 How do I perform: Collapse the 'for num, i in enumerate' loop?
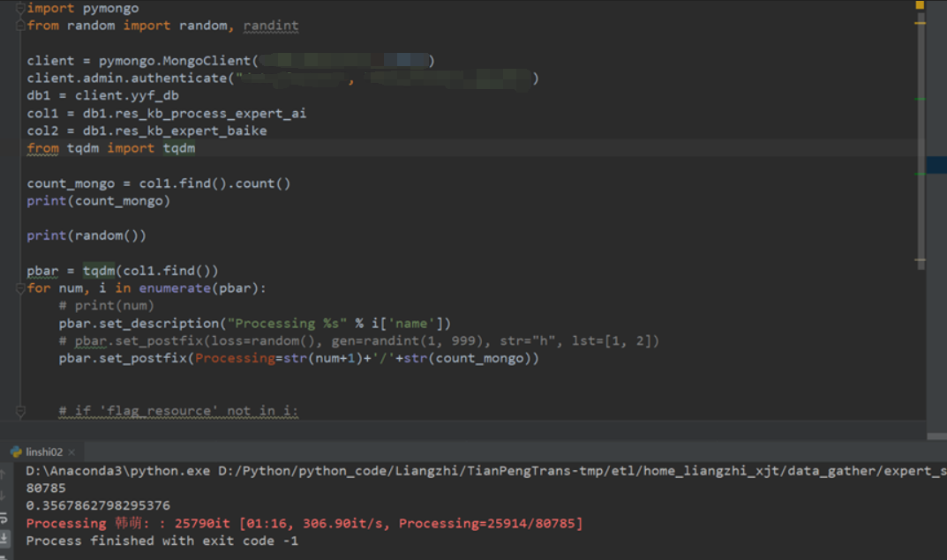tap(19, 288)
